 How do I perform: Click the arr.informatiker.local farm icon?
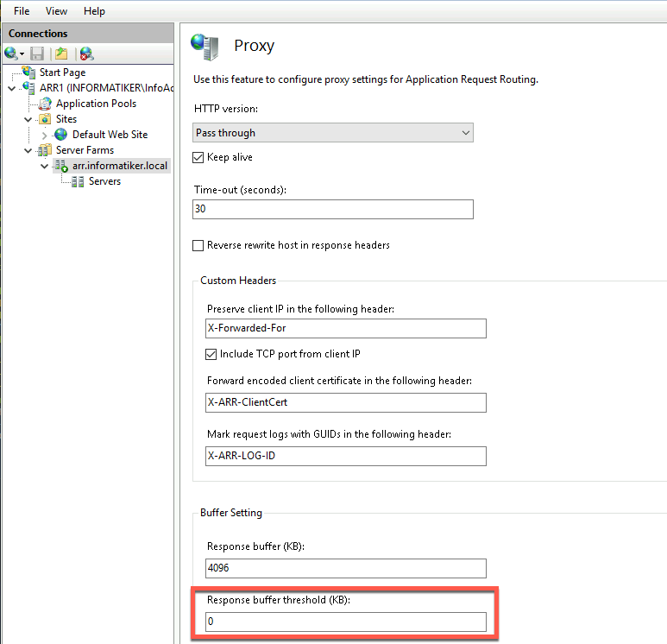pos(61,166)
